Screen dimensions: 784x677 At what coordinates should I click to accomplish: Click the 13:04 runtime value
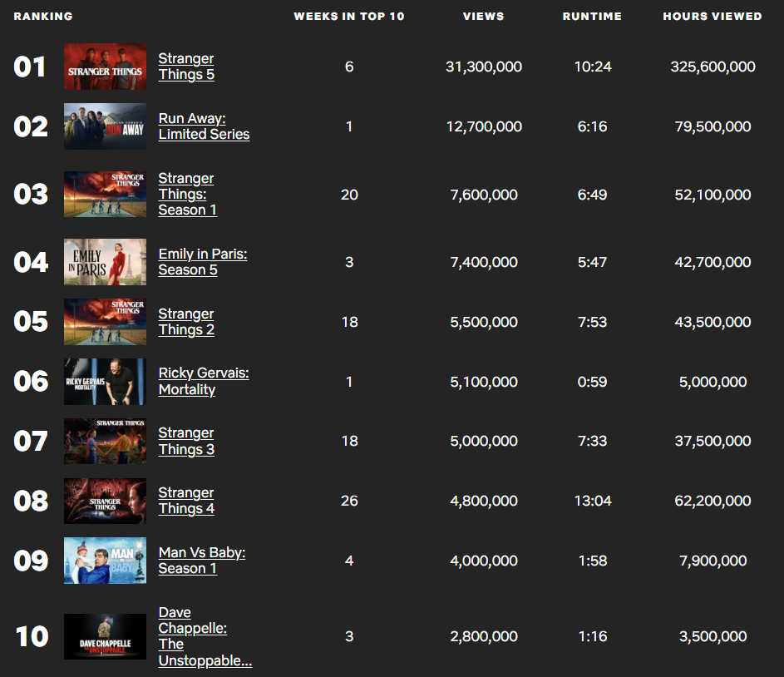593,501
